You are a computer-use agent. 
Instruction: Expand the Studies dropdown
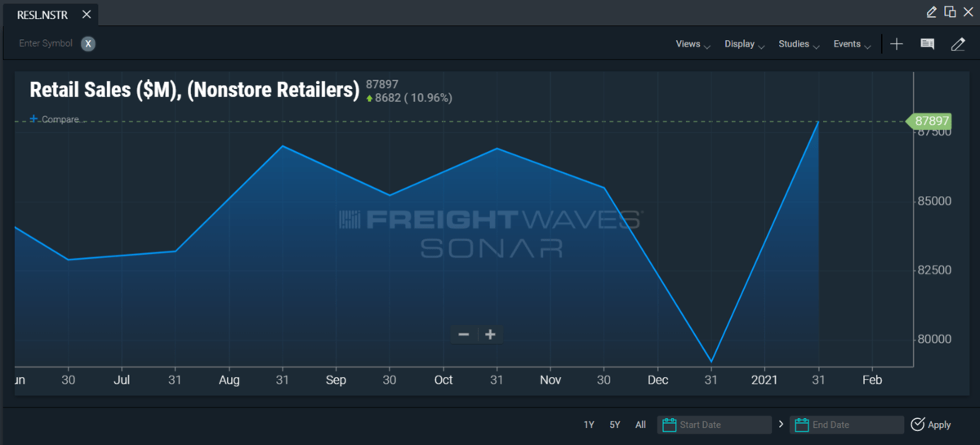coord(798,44)
